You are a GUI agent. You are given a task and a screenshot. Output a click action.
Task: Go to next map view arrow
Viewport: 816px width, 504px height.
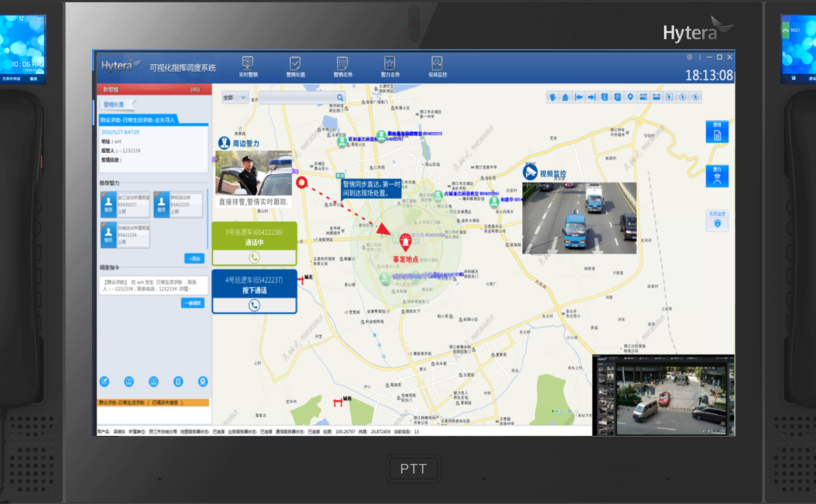click(592, 97)
